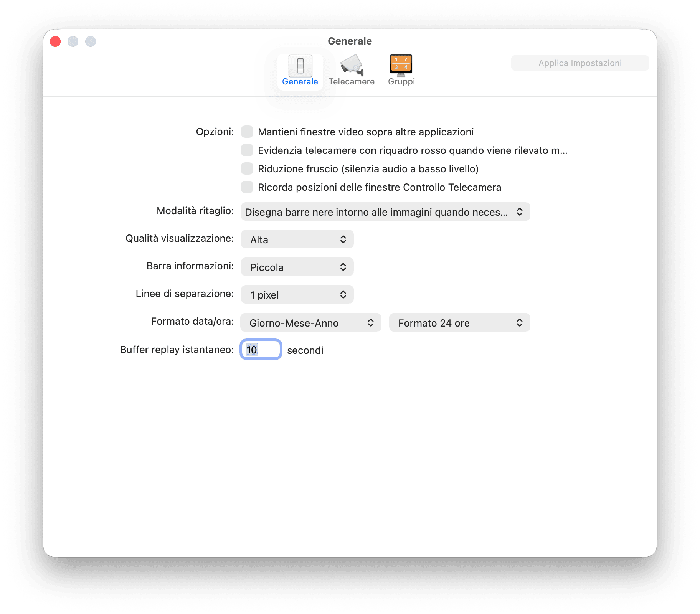Open the Modalità ritaglio dropdown
Image resolution: width=700 pixels, height=614 pixels.
[385, 212]
